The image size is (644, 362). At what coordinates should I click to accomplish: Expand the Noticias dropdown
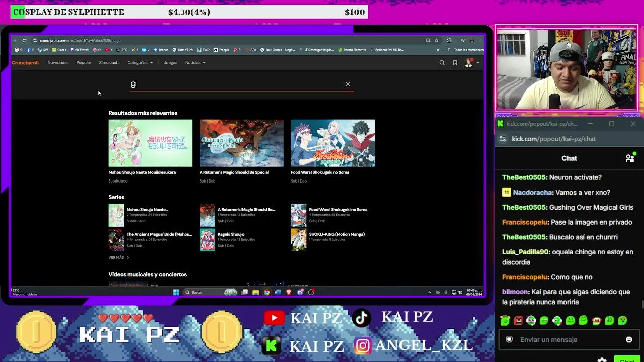[x=195, y=63]
